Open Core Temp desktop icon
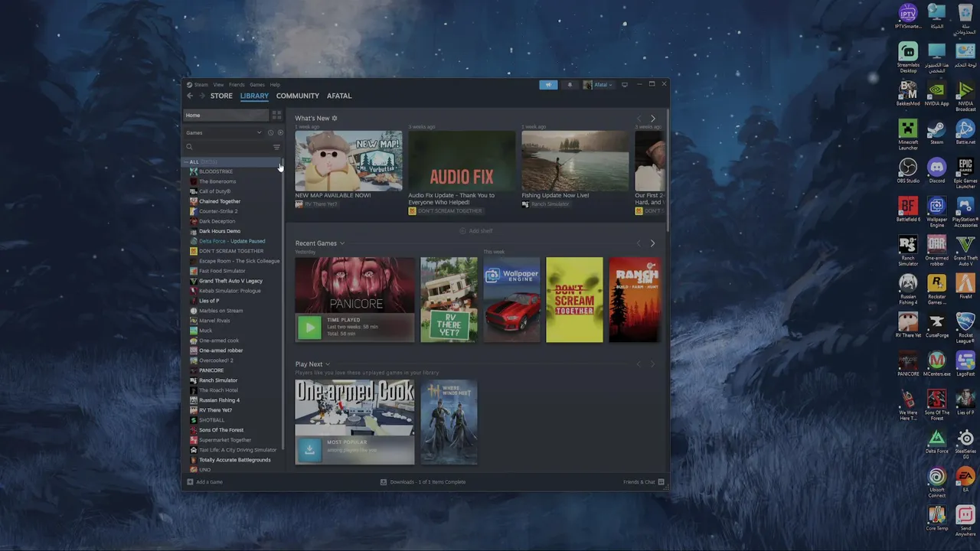980x551 pixels. click(936, 518)
